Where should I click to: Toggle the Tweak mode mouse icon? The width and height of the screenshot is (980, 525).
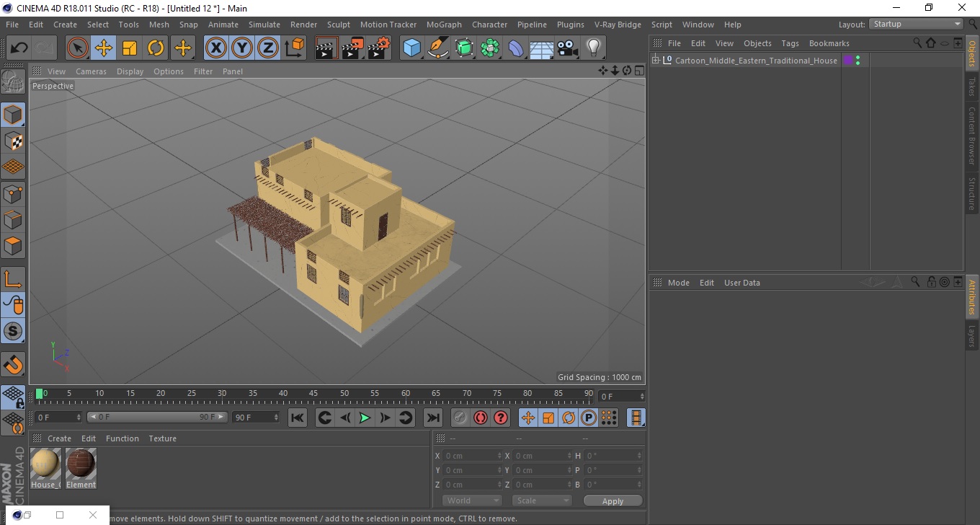[x=13, y=305]
